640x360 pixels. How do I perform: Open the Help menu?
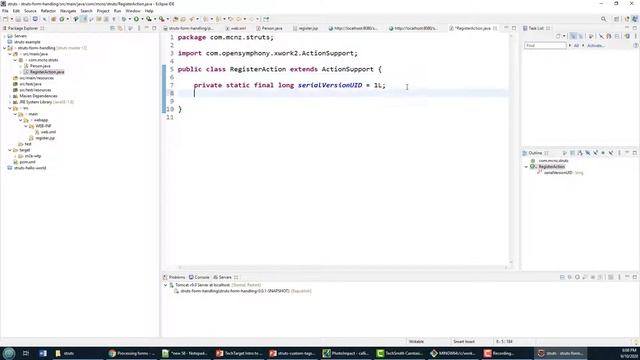click(149, 11)
